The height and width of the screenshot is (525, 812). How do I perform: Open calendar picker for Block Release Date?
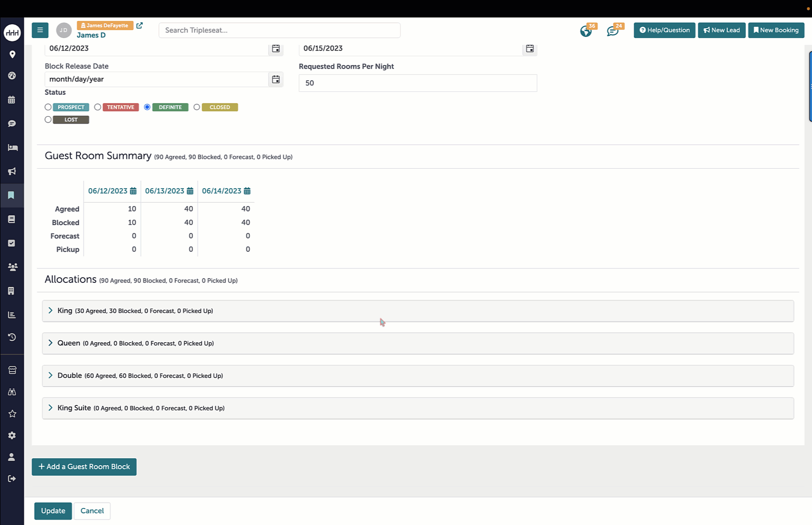tap(276, 79)
